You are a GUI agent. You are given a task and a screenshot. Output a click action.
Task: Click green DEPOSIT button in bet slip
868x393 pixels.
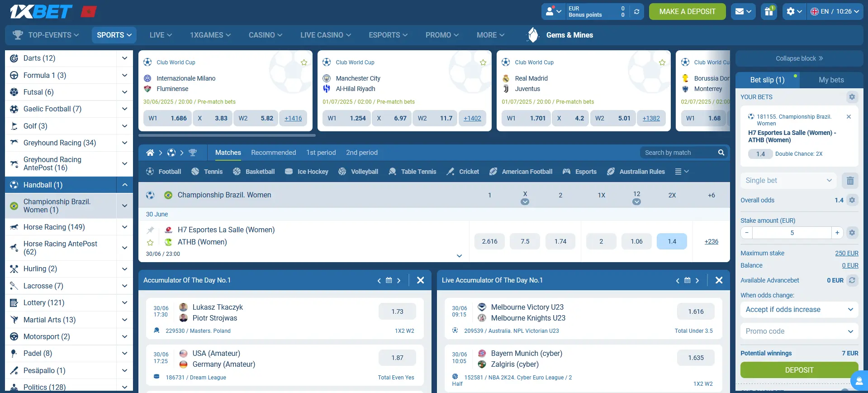[799, 370]
